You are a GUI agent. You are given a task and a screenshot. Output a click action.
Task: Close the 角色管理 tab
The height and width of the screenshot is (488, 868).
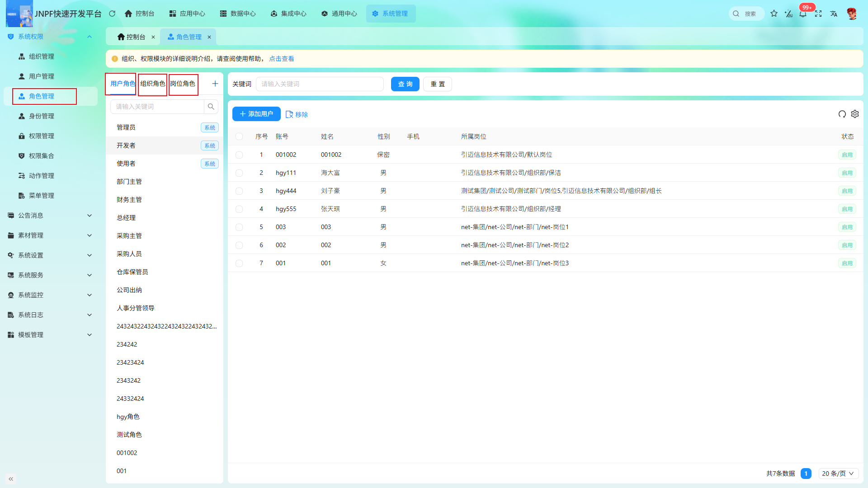(x=209, y=37)
